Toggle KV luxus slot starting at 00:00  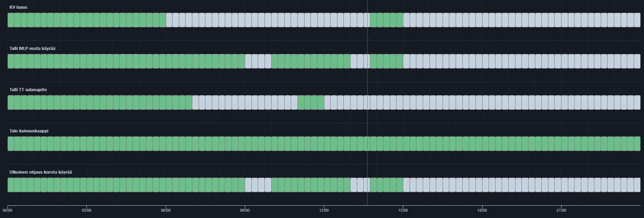11,20
